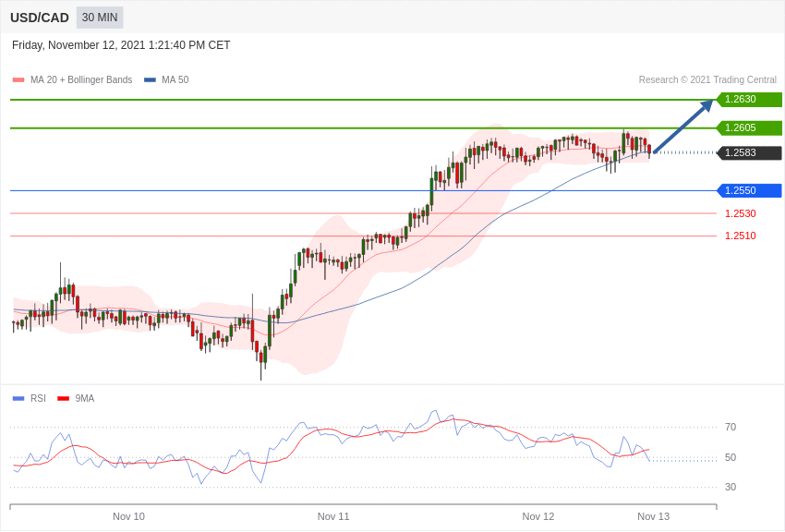Select the 1.2583 current price label
This screenshot has height=532, width=785.
point(749,152)
